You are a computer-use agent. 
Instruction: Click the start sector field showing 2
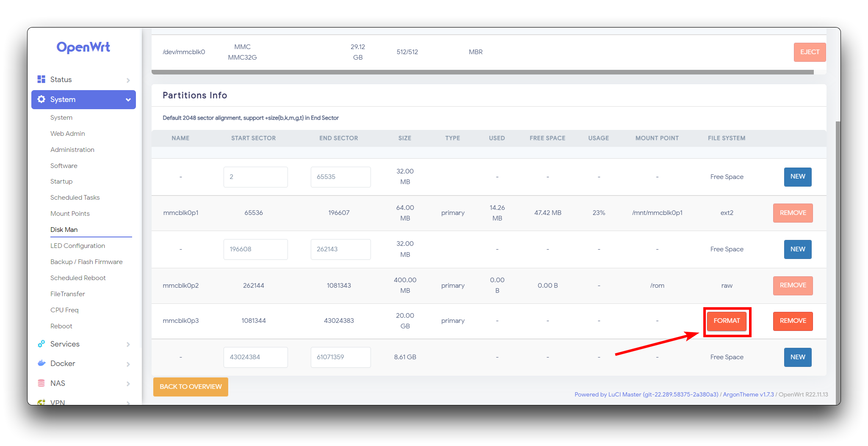[256, 177]
